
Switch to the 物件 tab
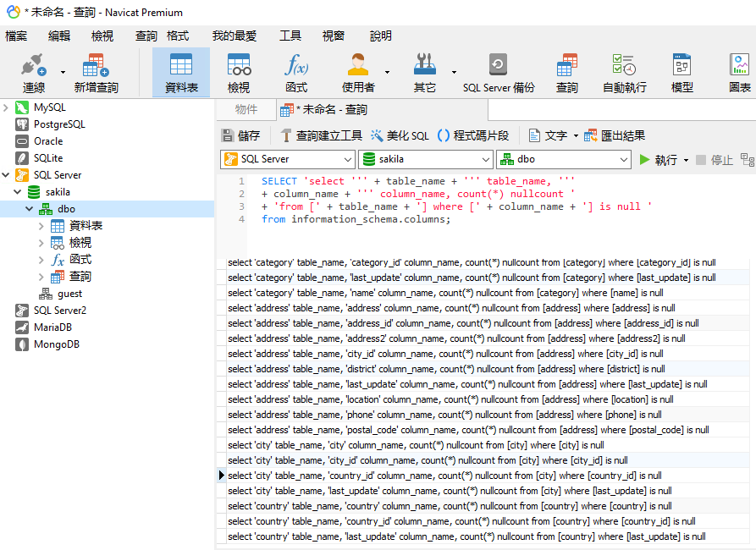coord(246,109)
